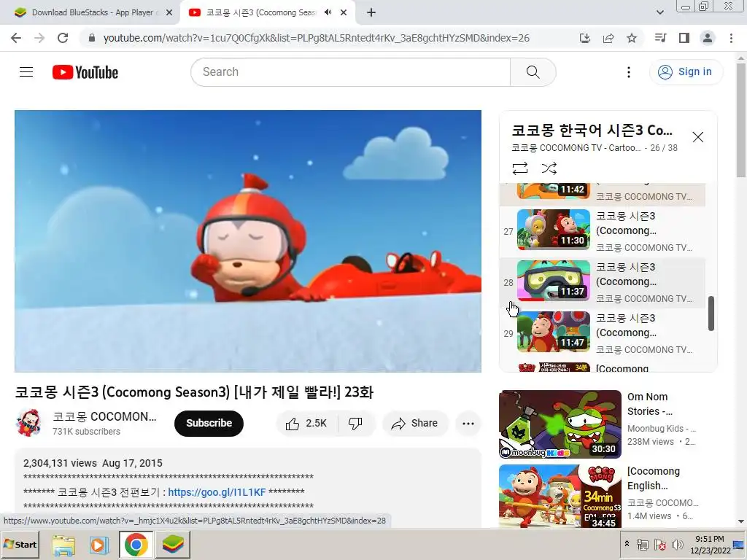Viewport: 747px width, 560px height.
Task: Open YouTube settings three-dot menu
Action: click(x=628, y=72)
